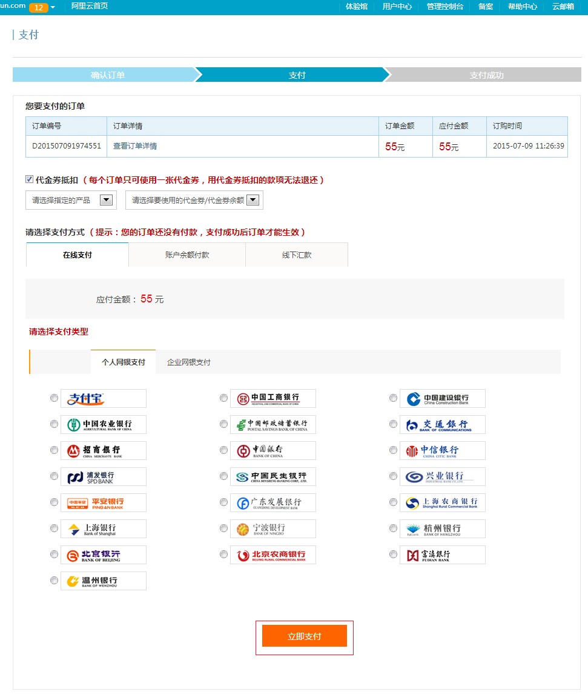588x700 pixels.
Task: Select the 温州银行 bank logo
Action: pyautogui.click(x=103, y=580)
